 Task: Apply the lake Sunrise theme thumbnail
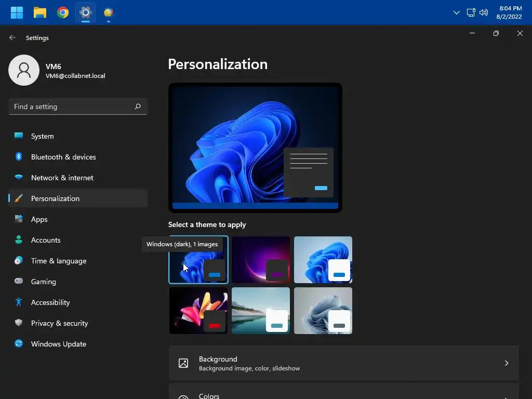pos(261,311)
